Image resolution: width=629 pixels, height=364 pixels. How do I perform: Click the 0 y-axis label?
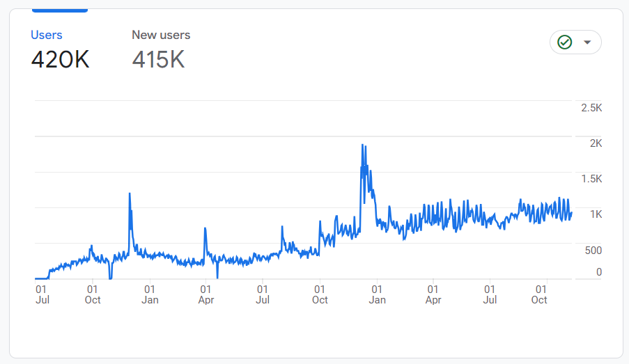pyautogui.click(x=599, y=272)
